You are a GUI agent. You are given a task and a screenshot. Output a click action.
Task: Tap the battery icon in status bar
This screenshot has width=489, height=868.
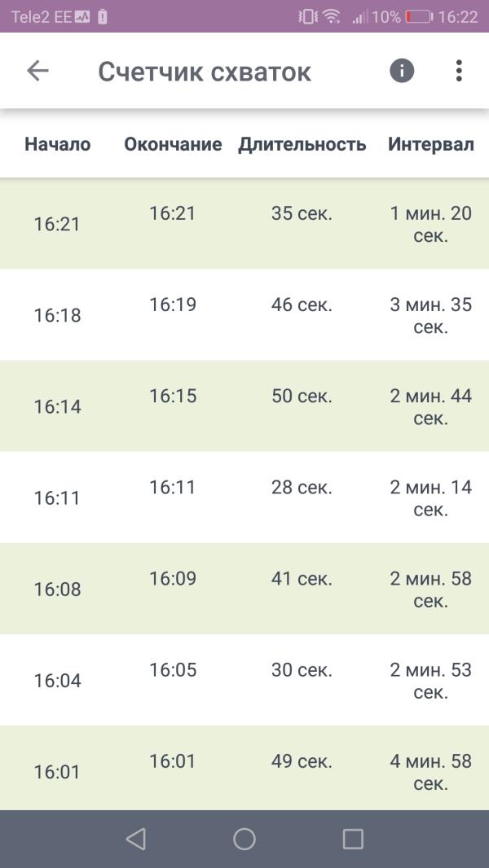418,16
